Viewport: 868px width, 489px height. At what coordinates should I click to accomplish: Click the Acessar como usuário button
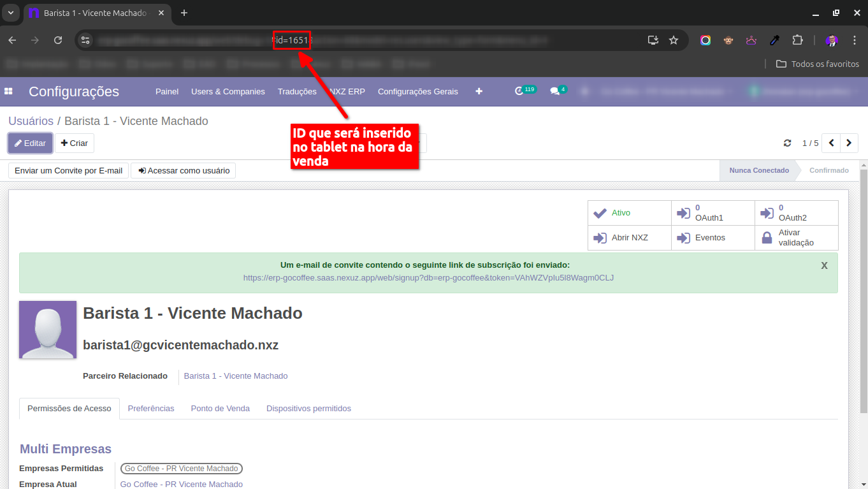point(184,171)
